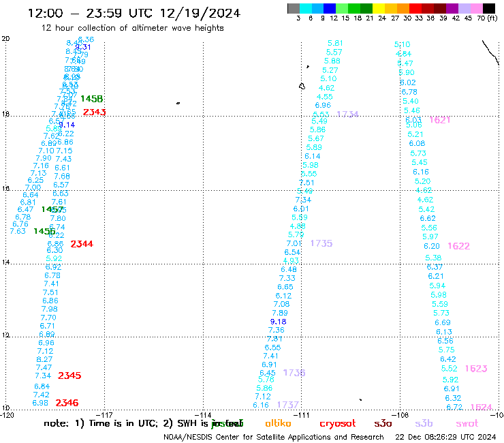Click the pink time label 1624

pyautogui.click(x=481, y=408)
